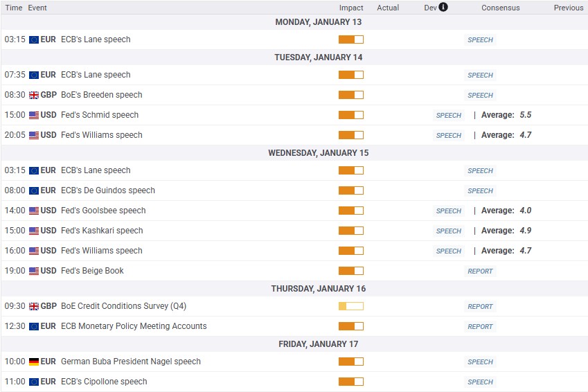The height and width of the screenshot is (392, 588).
Task: Click the Dev column info icon
Action: click(x=443, y=8)
